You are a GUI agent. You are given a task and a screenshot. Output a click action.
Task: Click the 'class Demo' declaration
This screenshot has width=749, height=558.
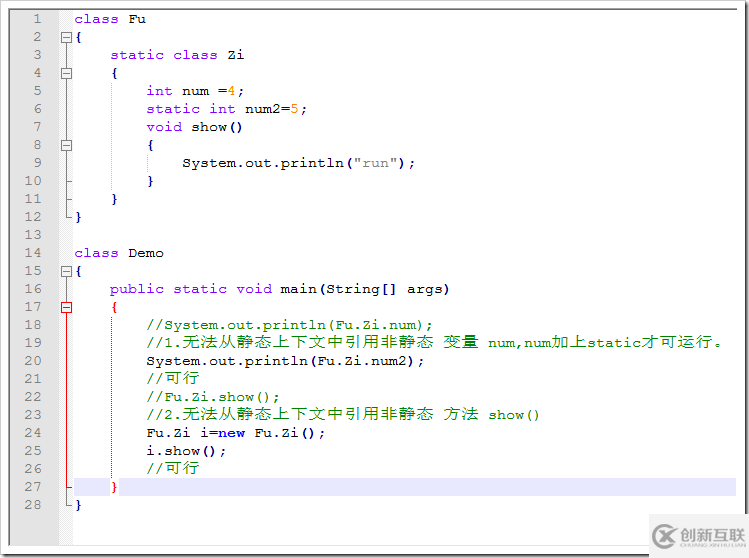point(119,253)
